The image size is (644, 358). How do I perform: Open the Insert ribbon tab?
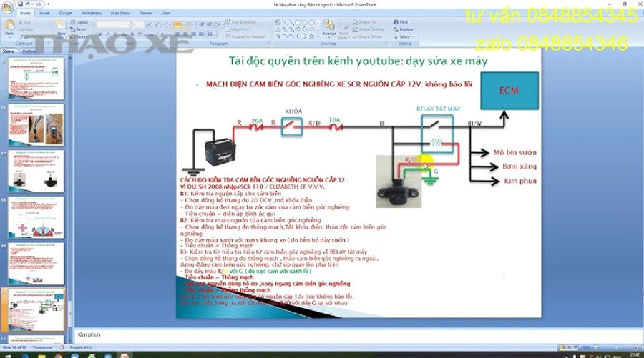click(x=44, y=13)
